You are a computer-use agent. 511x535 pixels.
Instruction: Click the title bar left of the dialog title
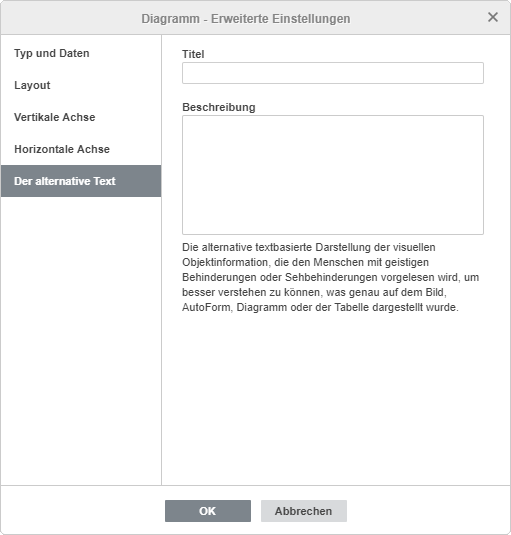pyautogui.click(x=70, y=18)
